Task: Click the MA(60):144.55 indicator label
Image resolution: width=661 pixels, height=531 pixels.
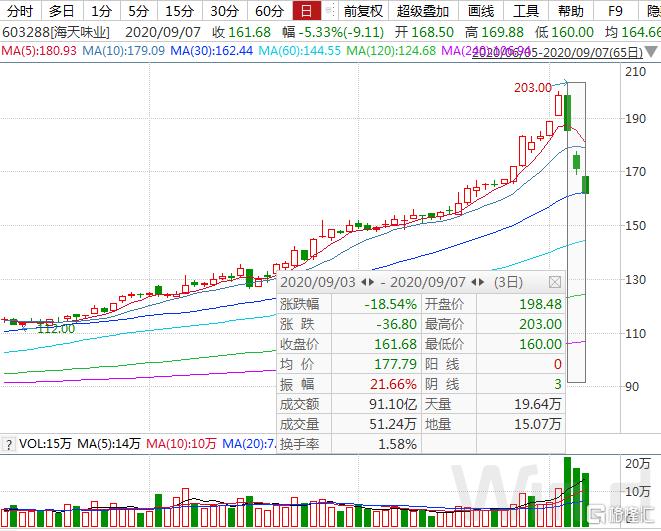Action: pos(299,51)
